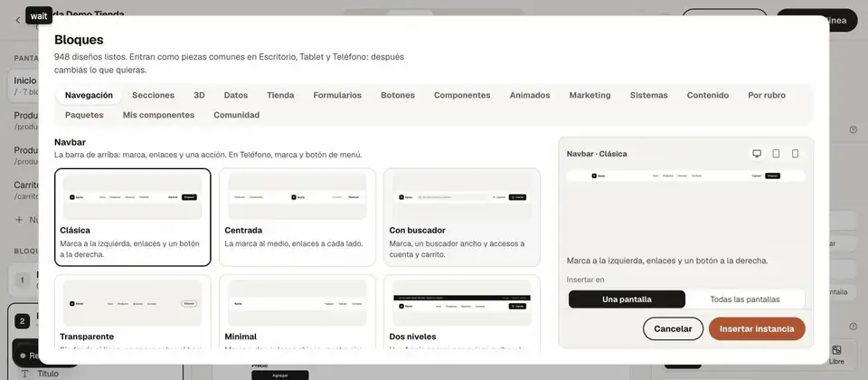Click the Inicio page in the background sidebar
This screenshot has height=380, width=868.
pyautogui.click(x=24, y=85)
